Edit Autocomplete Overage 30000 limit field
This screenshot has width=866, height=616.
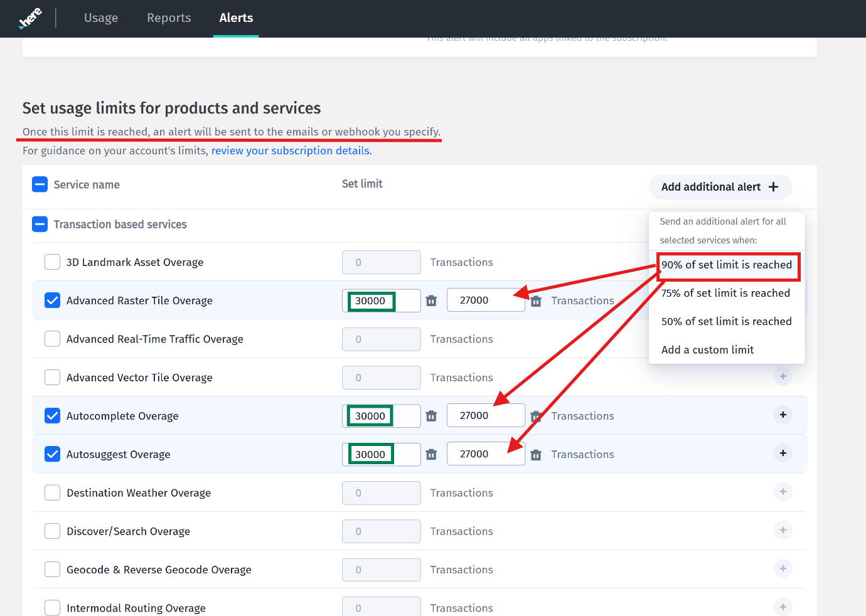[x=381, y=416]
